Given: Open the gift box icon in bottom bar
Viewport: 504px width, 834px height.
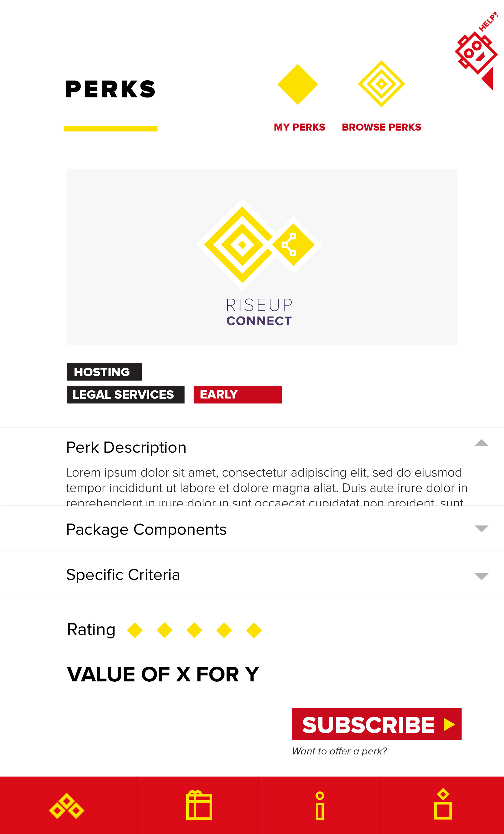Looking at the screenshot, I should pos(199,806).
